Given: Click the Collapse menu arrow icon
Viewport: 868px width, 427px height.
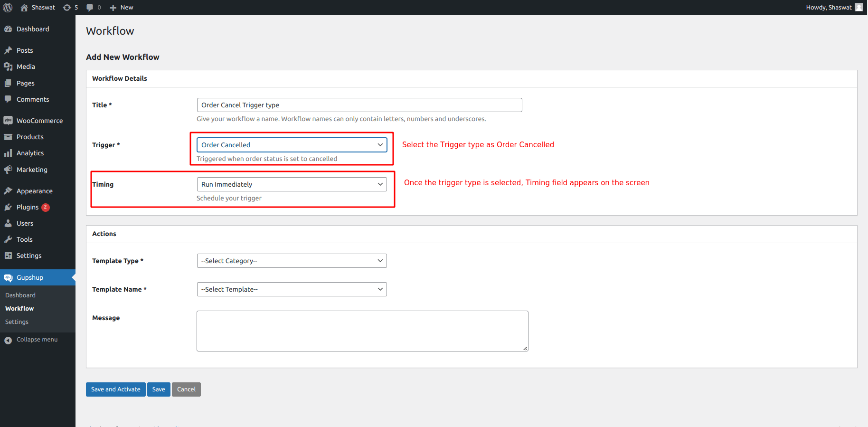Looking at the screenshot, I should pos(8,340).
